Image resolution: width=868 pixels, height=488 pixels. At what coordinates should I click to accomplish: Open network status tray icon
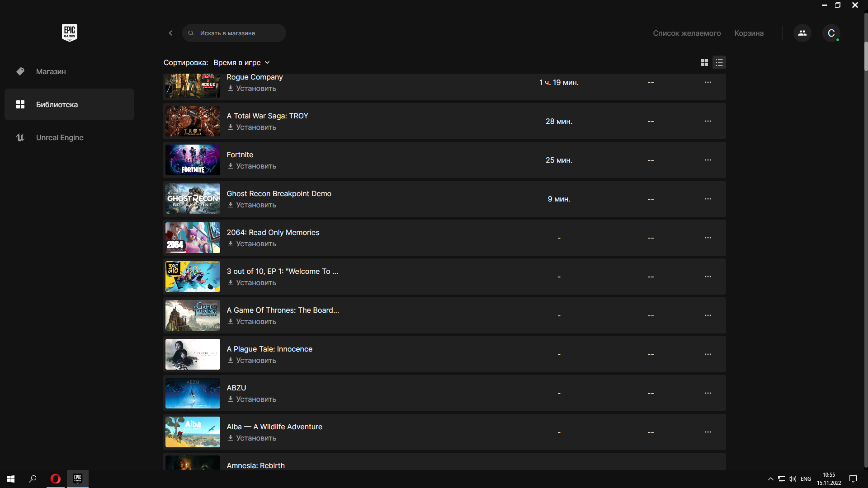(782, 479)
